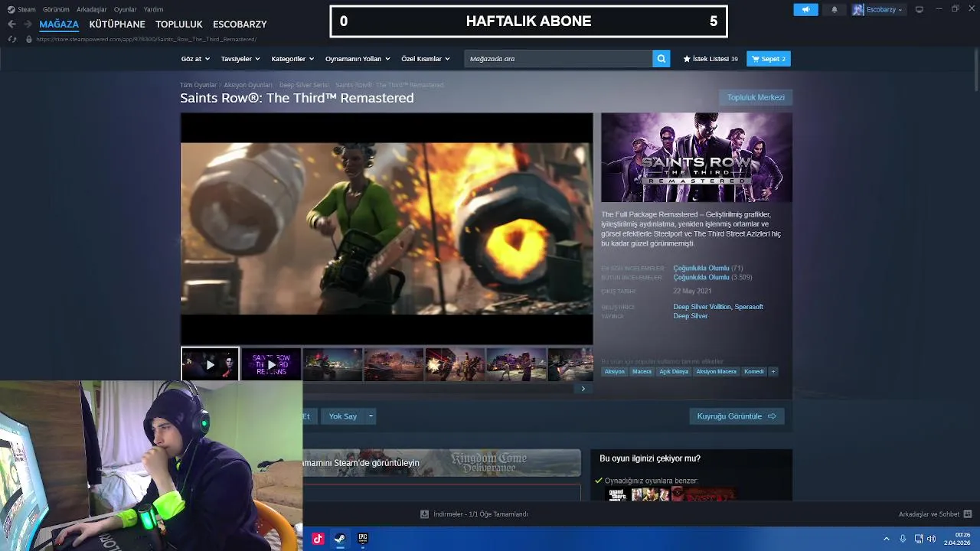Viewport: 980px width, 551px height.
Task: Open the Görünüm menu
Action: [56, 9]
